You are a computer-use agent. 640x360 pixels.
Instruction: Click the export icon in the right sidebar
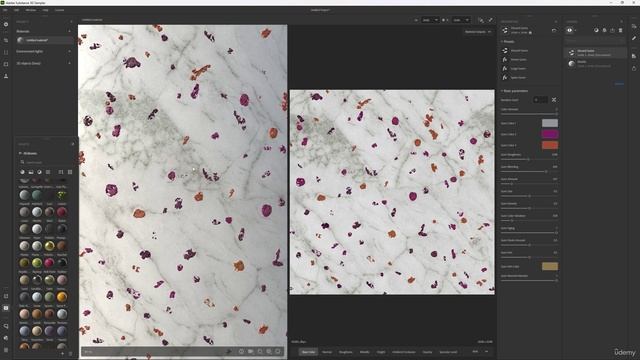tap(634, 69)
